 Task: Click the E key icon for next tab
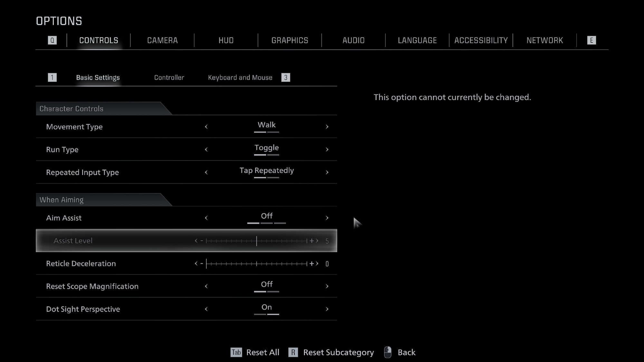tap(591, 40)
